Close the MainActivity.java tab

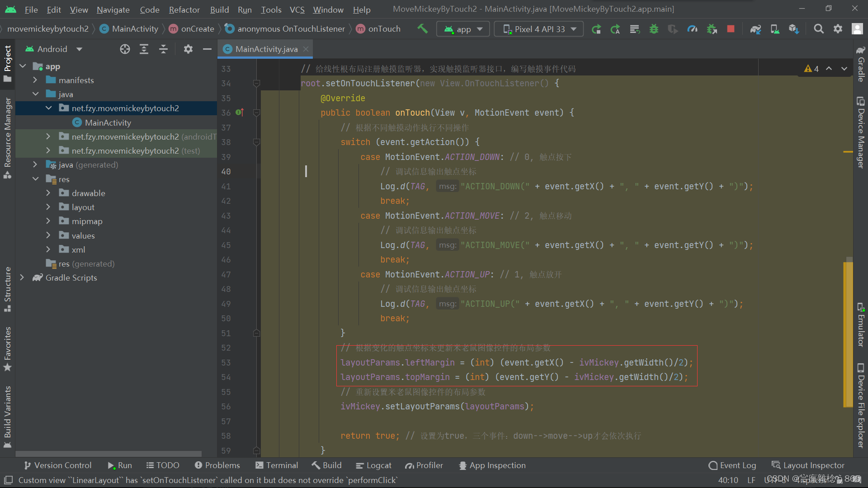[x=306, y=49]
